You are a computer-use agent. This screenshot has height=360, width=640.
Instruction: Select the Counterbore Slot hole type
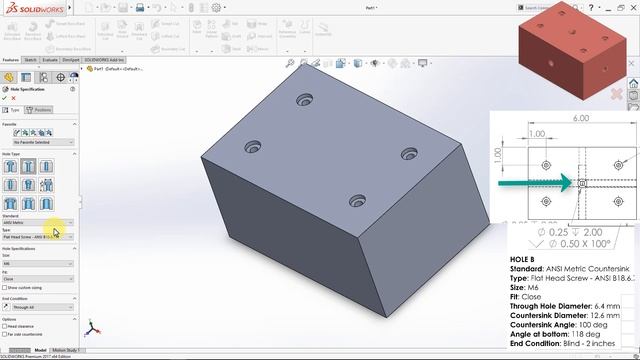tap(10, 203)
